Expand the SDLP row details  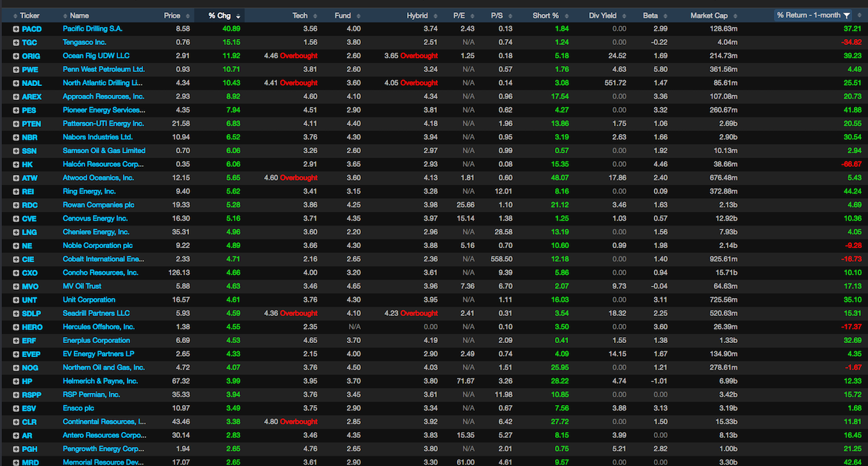coord(16,313)
